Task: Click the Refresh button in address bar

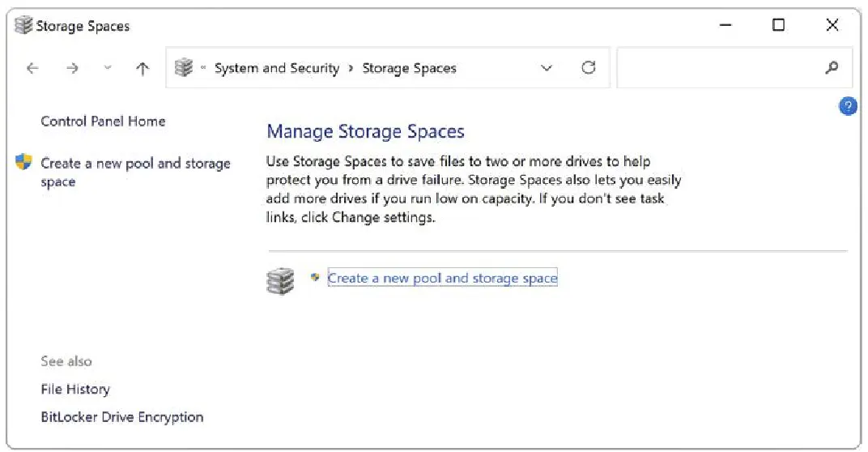Action: click(x=589, y=68)
